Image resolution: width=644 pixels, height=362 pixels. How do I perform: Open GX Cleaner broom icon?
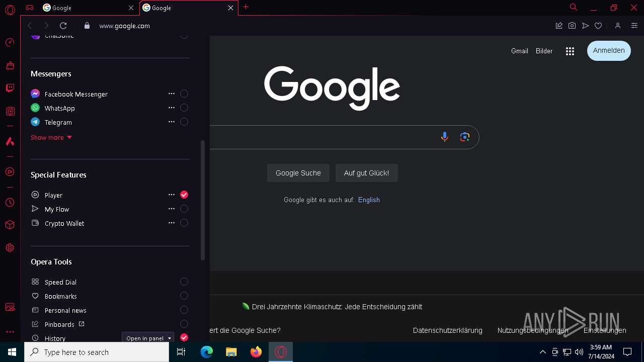[x=10, y=65]
